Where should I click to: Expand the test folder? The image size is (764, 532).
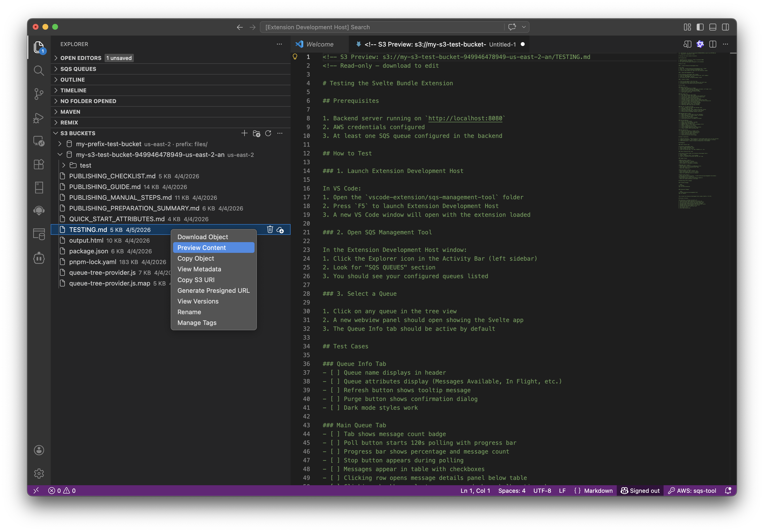pos(64,165)
